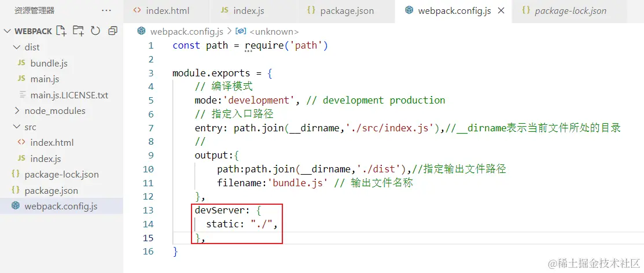Click the <unknown> breadcrumb symbol
The height and width of the screenshot is (273, 644).
(x=274, y=32)
